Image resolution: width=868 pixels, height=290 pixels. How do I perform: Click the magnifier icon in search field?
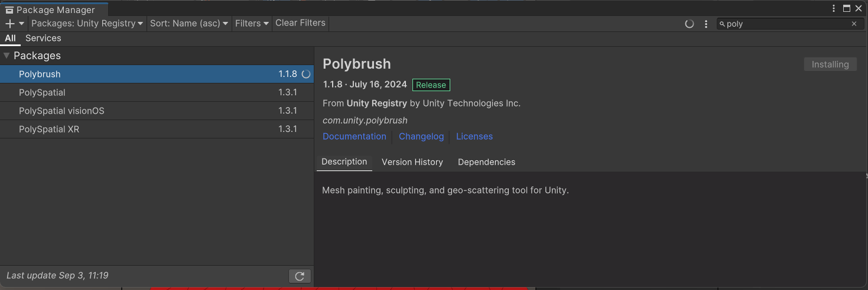tap(722, 24)
